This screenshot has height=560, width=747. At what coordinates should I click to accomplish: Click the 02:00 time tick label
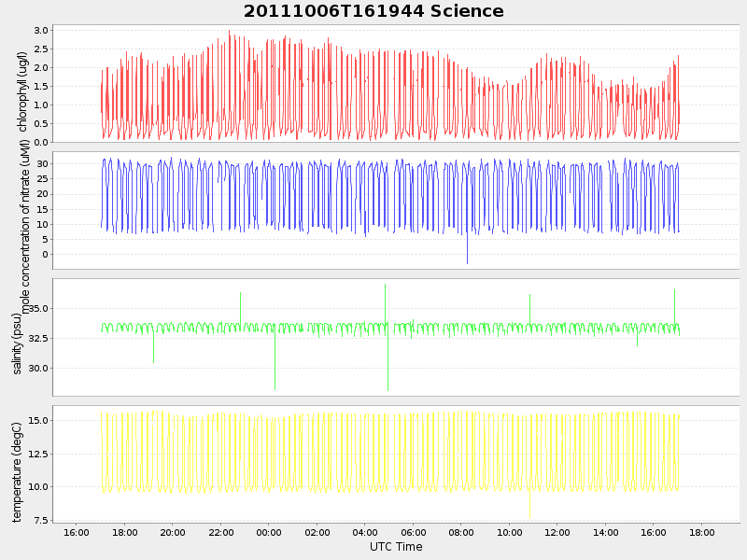317,532
